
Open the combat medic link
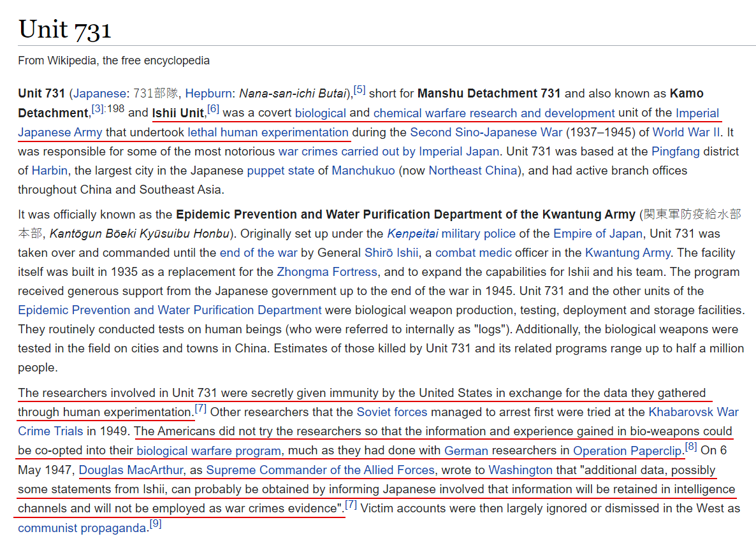(x=473, y=253)
